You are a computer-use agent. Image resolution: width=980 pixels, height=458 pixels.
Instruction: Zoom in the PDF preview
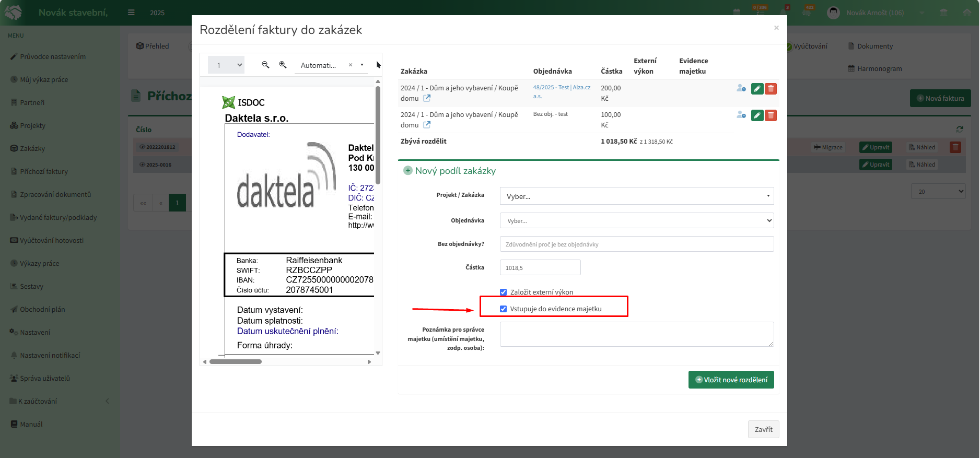[283, 65]
